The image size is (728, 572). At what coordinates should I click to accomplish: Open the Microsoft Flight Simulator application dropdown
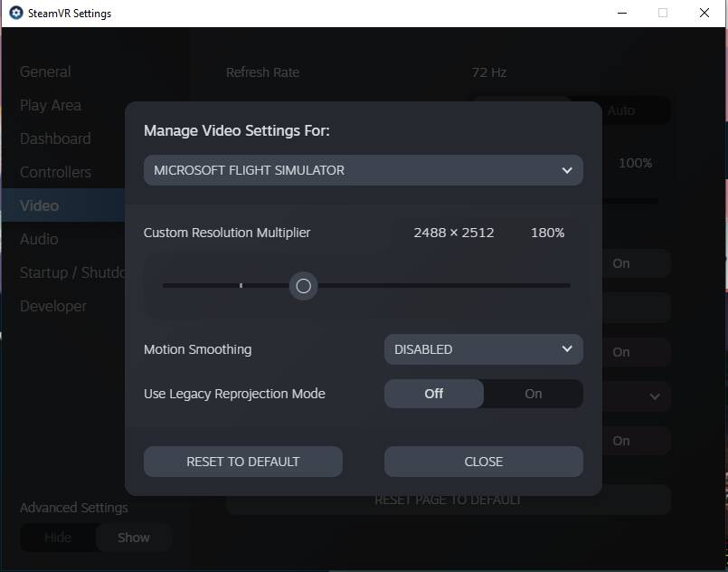point(363,170)
